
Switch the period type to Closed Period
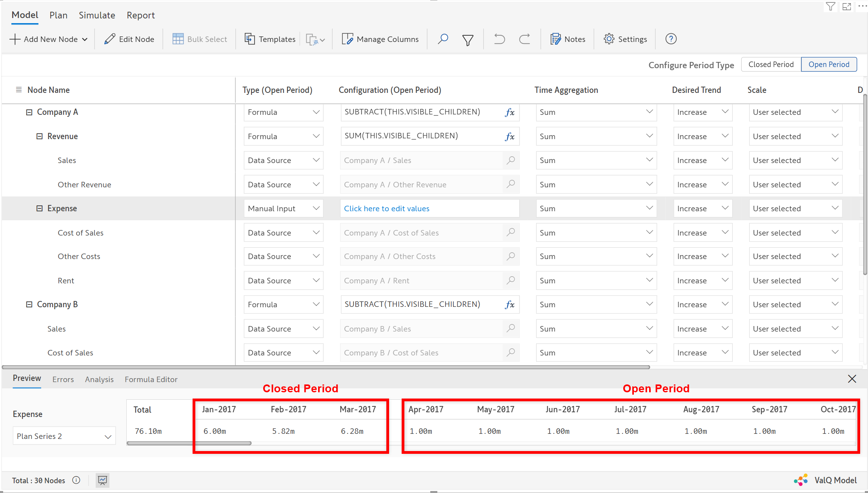click(x=771, y=64)
